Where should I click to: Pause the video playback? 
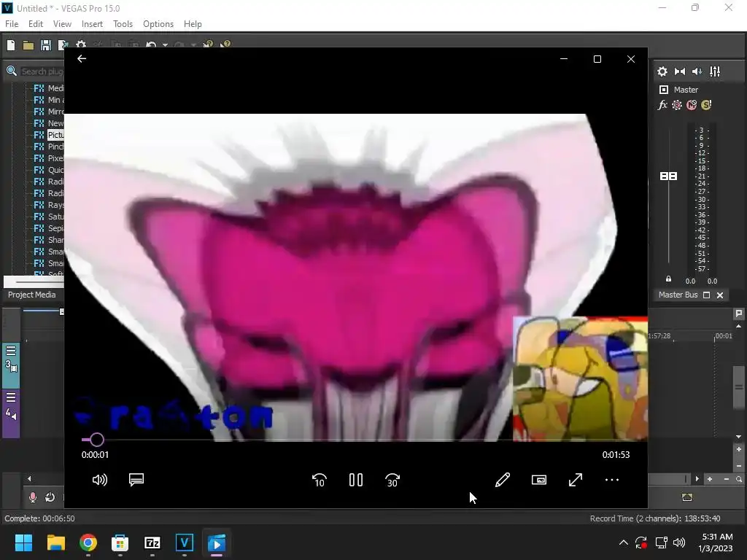[x=356, y=480]
